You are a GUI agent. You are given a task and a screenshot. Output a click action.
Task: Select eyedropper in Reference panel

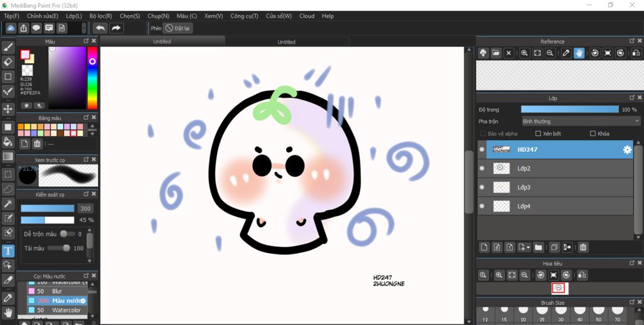pyautogui.click(x=566, y=53)
